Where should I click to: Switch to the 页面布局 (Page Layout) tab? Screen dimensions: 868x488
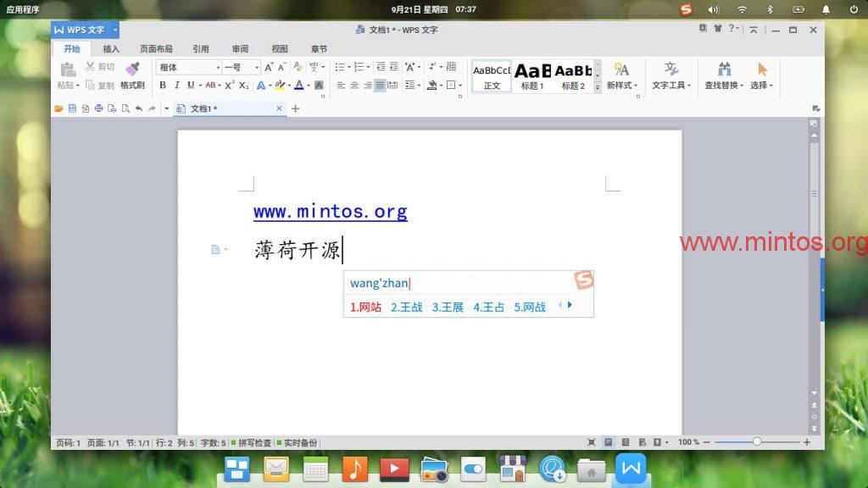(x=156, y=48)
